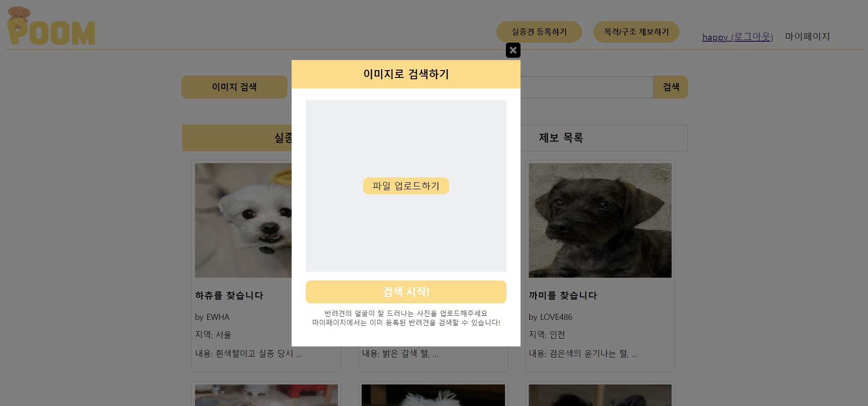Click 내용: 검은색의 윤기나는 털 text

click(583, 354)
